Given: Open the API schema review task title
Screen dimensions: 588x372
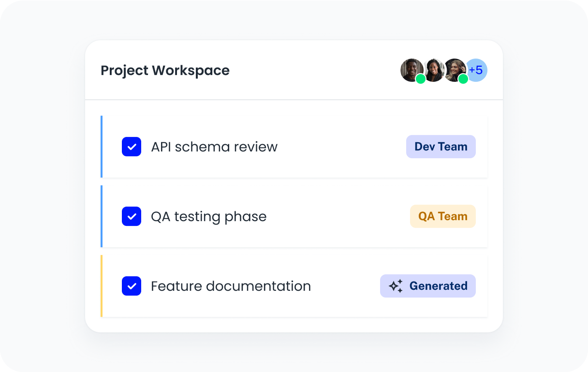Looking at the screenshot, I should [x=214, y=147].
